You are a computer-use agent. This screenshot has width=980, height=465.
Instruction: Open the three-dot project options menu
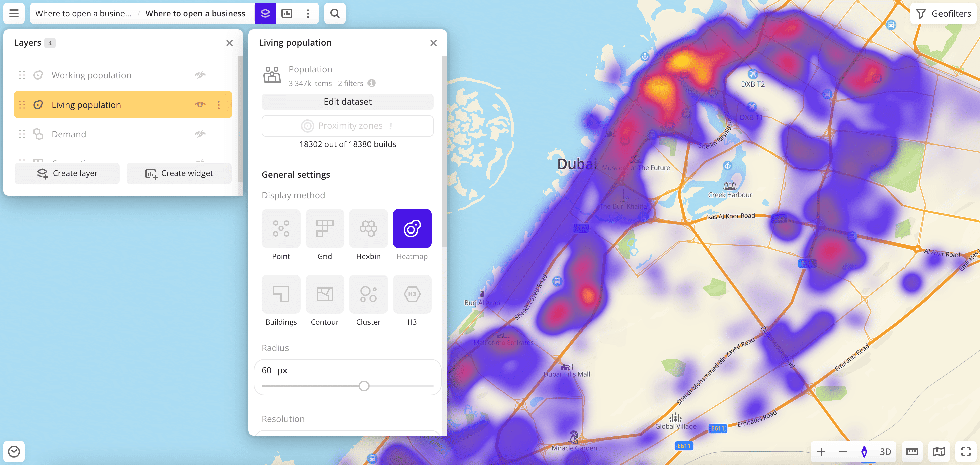(x=307, y=13)
